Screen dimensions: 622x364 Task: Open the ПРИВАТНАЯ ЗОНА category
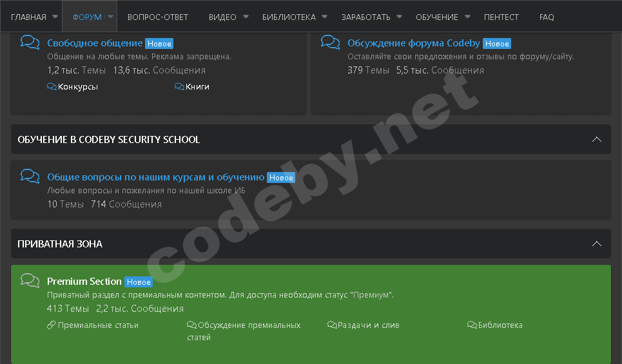click(60, 244)
